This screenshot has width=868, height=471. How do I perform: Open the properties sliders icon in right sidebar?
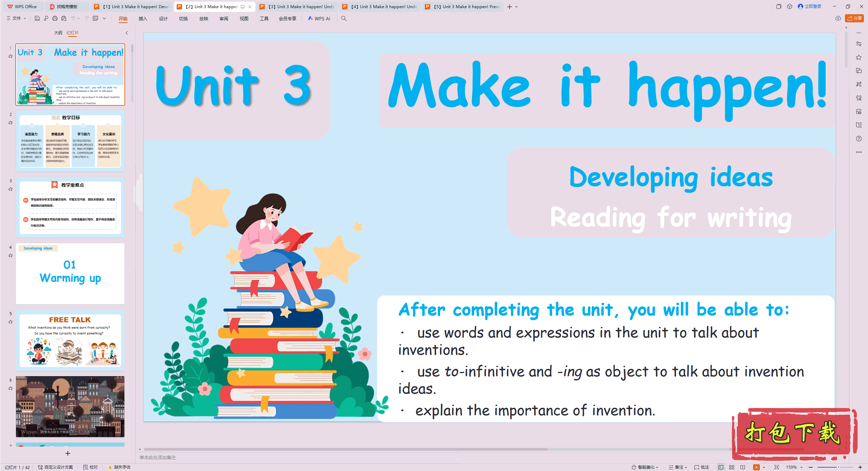click(859, 44)
